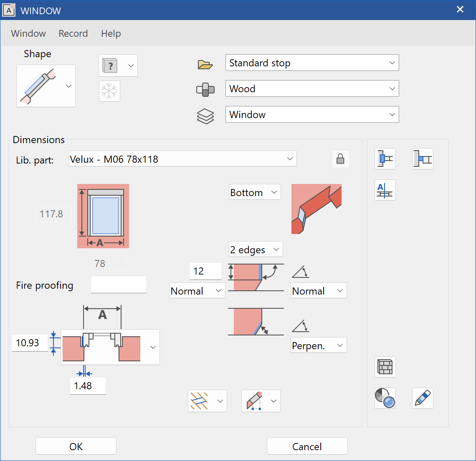Open the Window layer dropdown
The height and width of the screenshot is (461, 476).
point(312,114)
